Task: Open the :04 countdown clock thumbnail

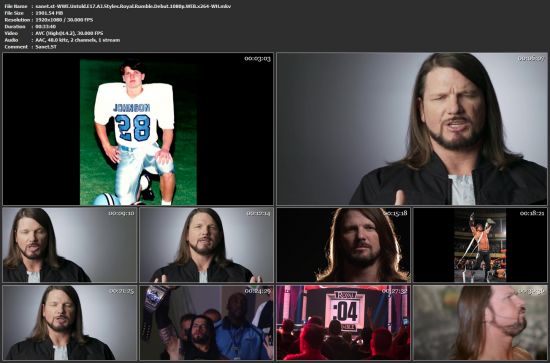Action: pos(343,323)
